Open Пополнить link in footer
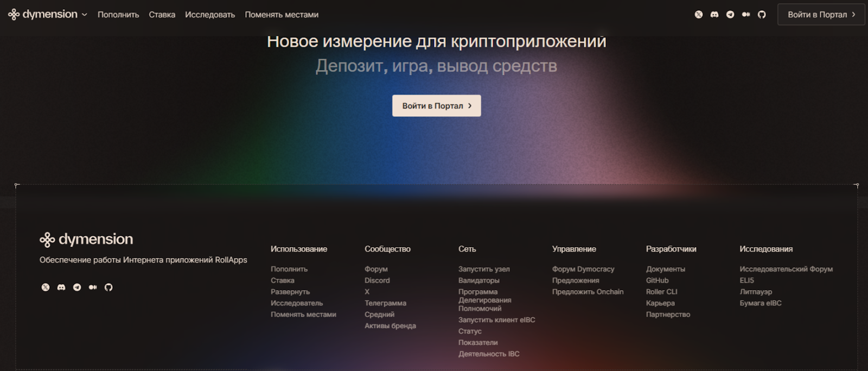Screen dimensions: 868x371 point(289,269)
